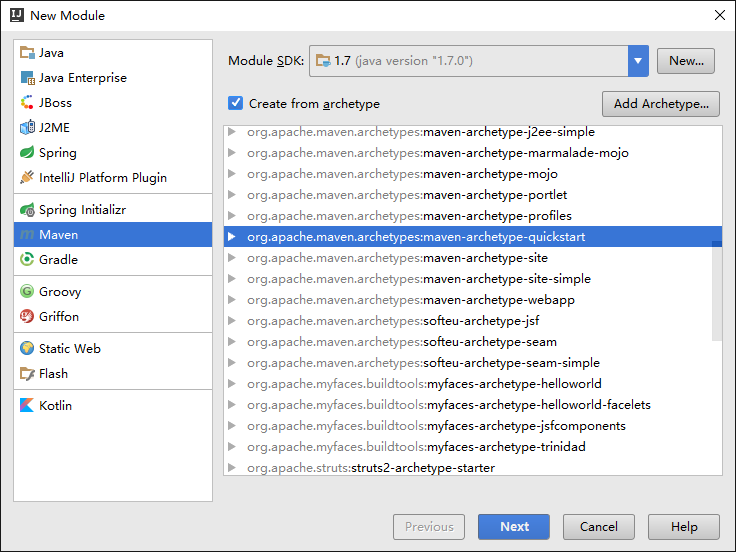Expand the maven-archetype-webapp entry
The image size is (736, 552).
[x=232, y=300]
